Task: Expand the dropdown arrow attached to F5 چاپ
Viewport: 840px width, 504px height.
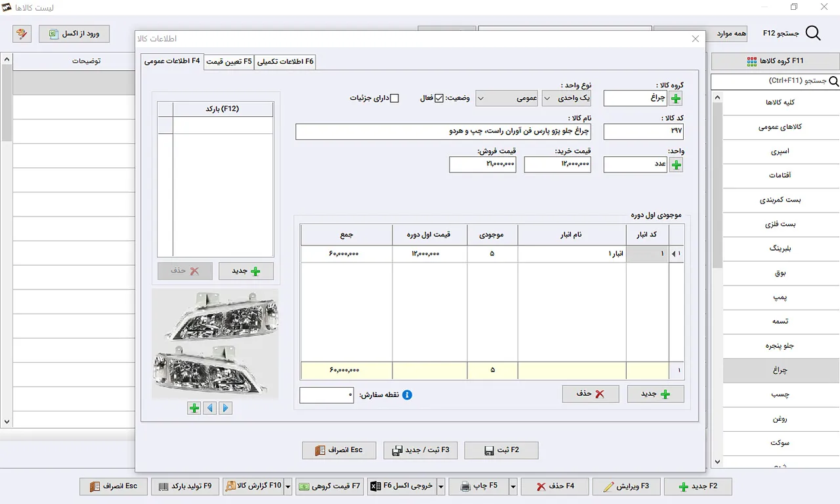Action: [x=513, y=486]
